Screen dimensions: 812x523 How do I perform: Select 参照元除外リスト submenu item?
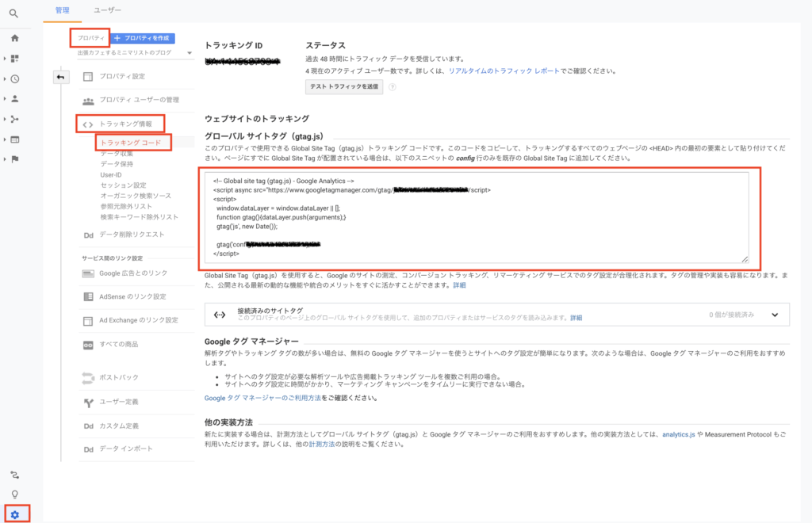126,206
